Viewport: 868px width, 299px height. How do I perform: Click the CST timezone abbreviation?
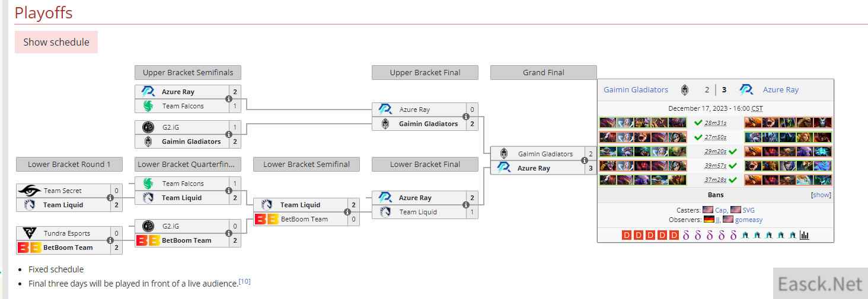click(x=757, y=109)
